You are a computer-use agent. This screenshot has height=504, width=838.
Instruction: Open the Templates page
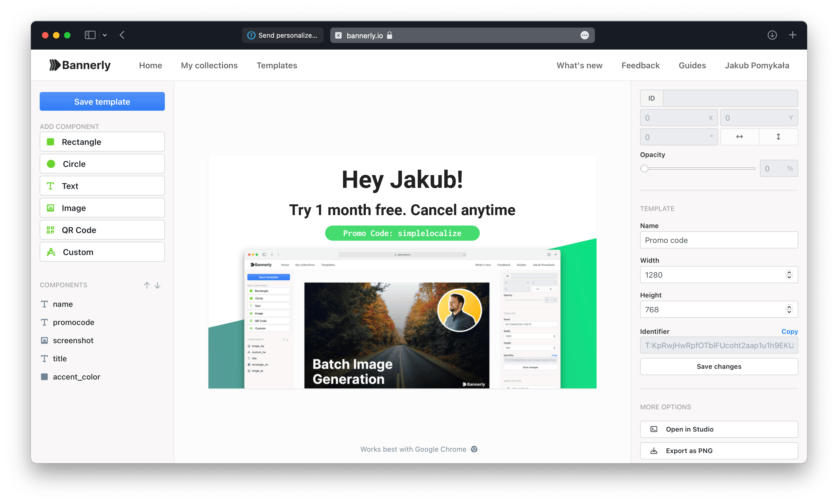pos(276,65)
